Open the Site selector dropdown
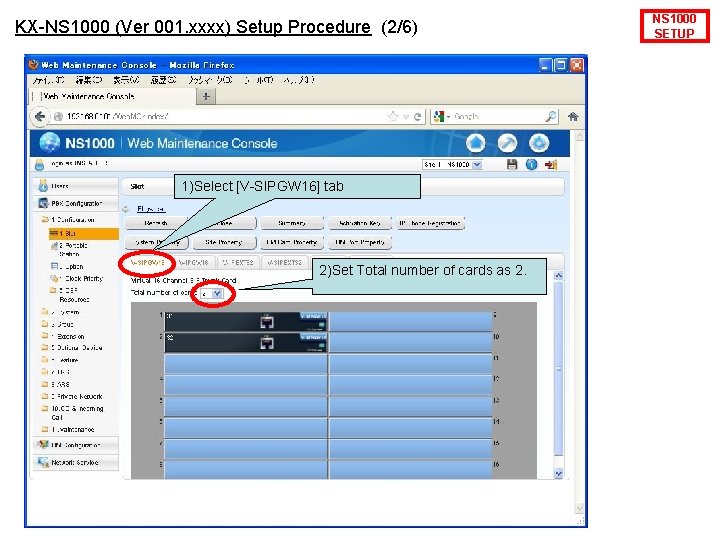 pyautogui.click(x=452, y=164)
